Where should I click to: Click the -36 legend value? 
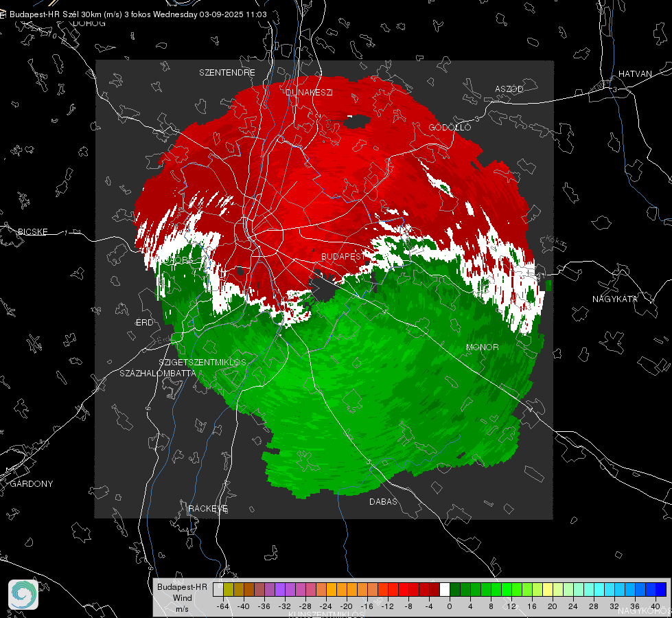(x=264, y=606)
